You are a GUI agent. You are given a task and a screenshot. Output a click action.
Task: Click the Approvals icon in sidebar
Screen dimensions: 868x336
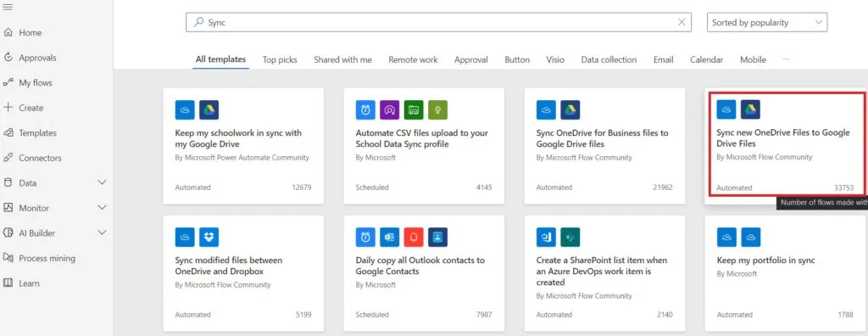(8, 58)
